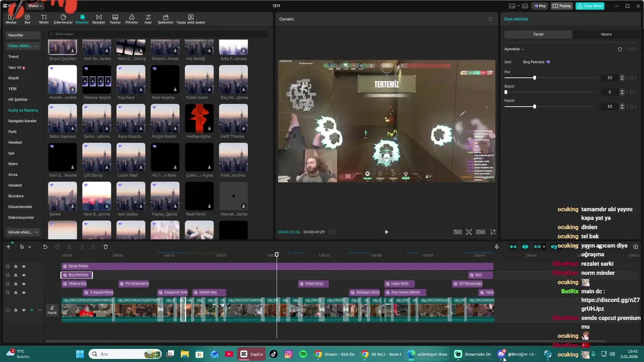This screenshot has width=644, height=362.
Task: Toggle Hız keyframe diamond
Action: coord(631,78)
